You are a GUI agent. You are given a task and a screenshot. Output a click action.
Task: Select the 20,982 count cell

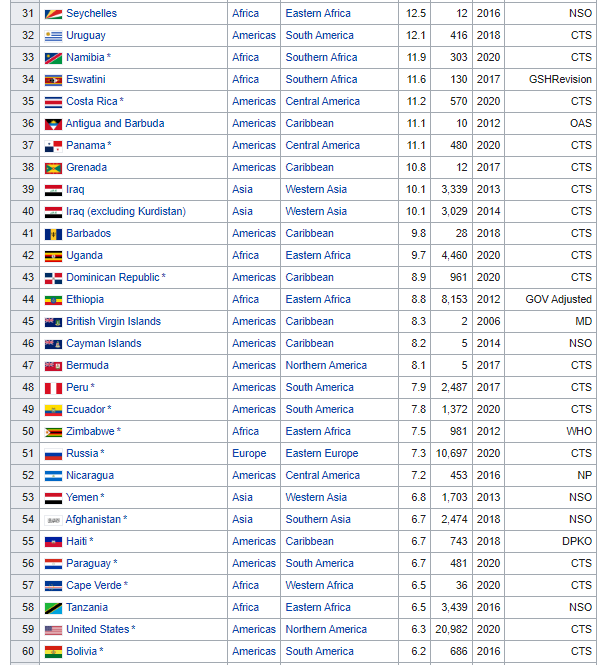pyautogui.click(x=451, y=629)
